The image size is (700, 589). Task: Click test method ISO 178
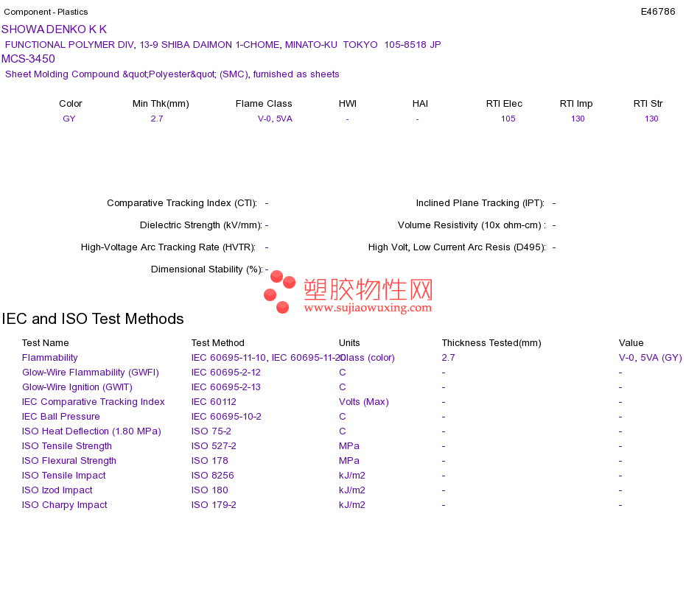pos(210,461)
